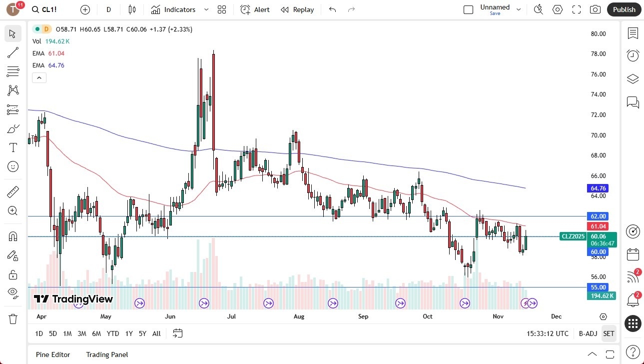Open the layout dropdown next to Unnamed
Viewport: 644px width, 364px height.
[519, 8]
